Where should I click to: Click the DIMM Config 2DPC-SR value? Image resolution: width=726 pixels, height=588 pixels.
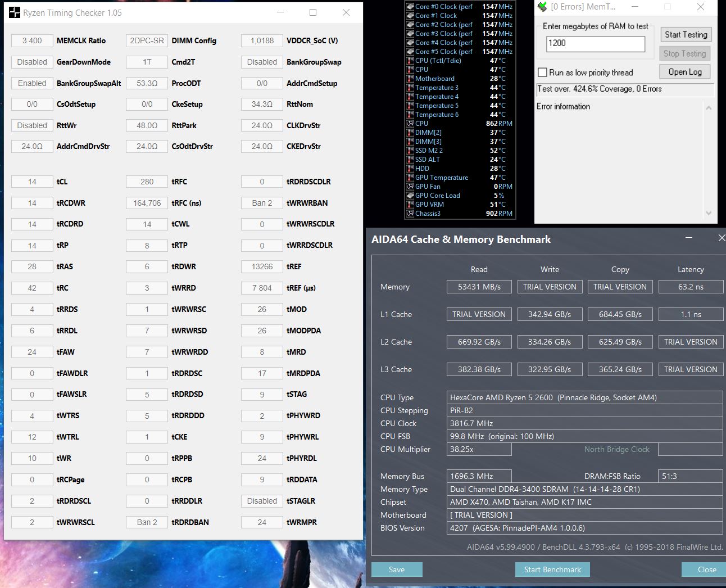tap(147, 40)
